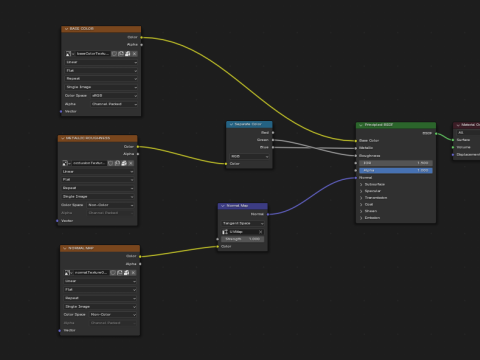Toggle fake user shield in METALLIC ROUGHNESS node
The height and width of the screenshot is (360, 480).
click(x=111, y=163)
